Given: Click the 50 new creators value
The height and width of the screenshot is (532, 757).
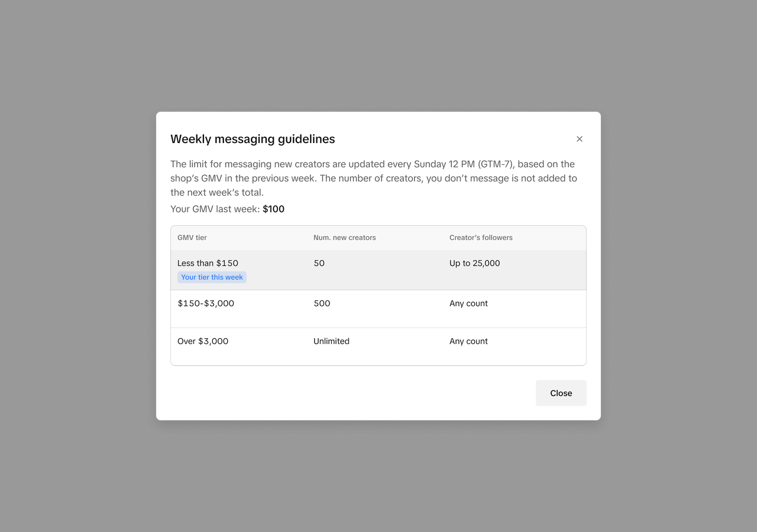Looking at the screenshot, I should 319,263.
